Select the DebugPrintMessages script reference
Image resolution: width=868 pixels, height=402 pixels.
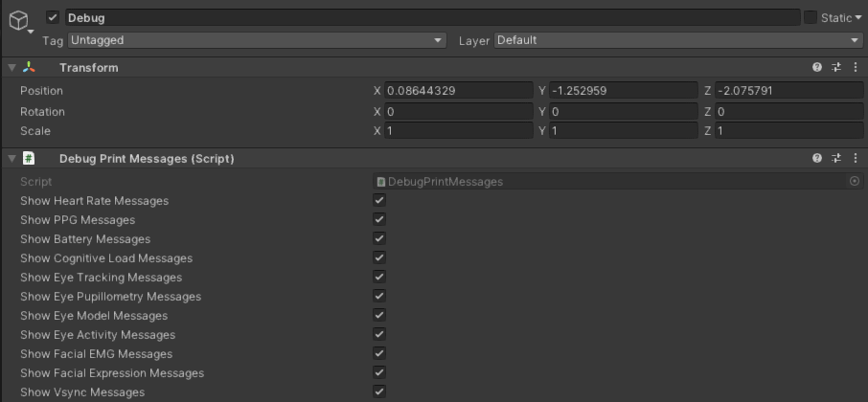(613, 181)
